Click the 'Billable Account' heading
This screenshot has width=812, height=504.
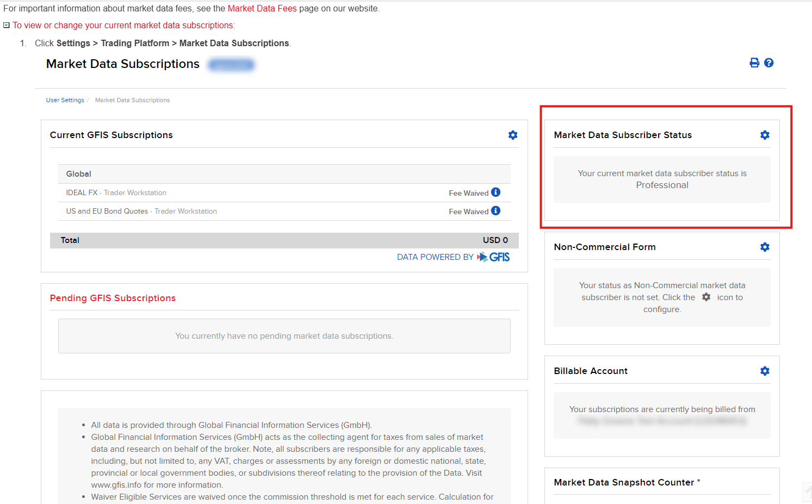(x=591, y=371)
